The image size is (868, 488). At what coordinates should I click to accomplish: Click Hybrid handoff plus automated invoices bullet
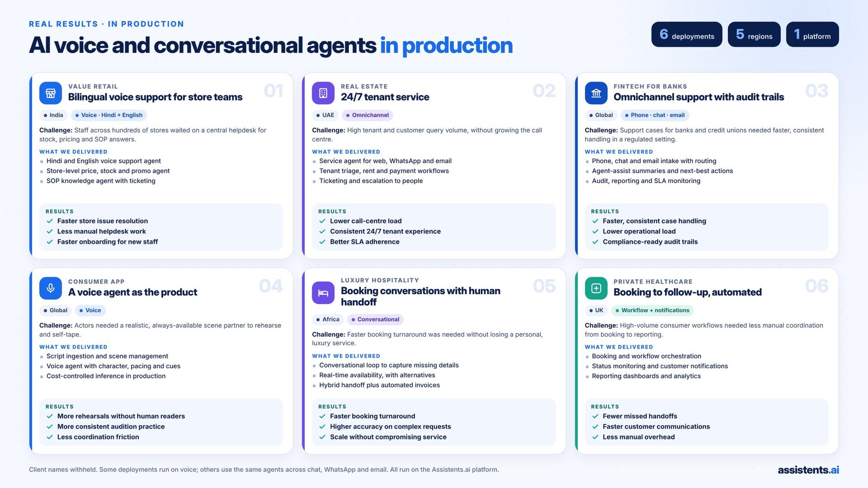(x=379, y=385)
